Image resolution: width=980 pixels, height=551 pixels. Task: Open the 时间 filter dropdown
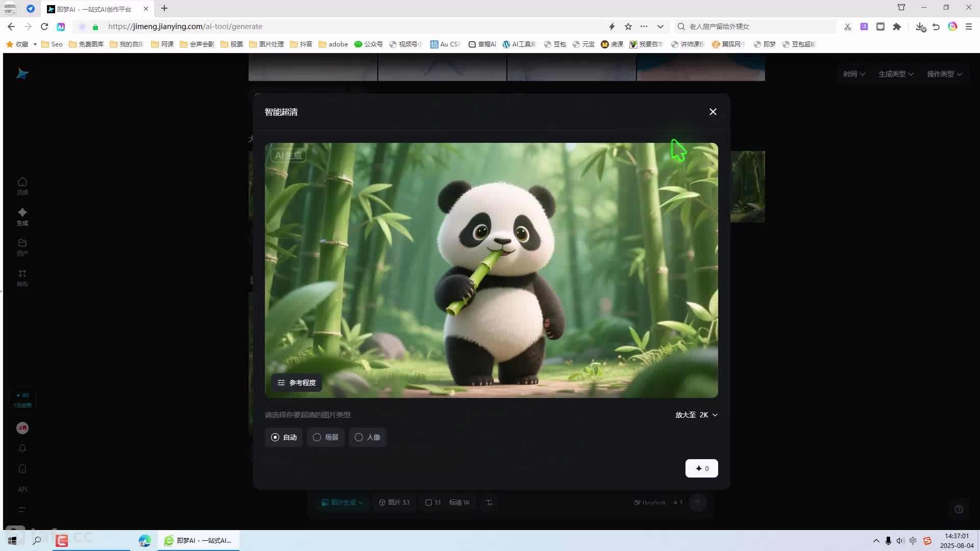[853, 74]
